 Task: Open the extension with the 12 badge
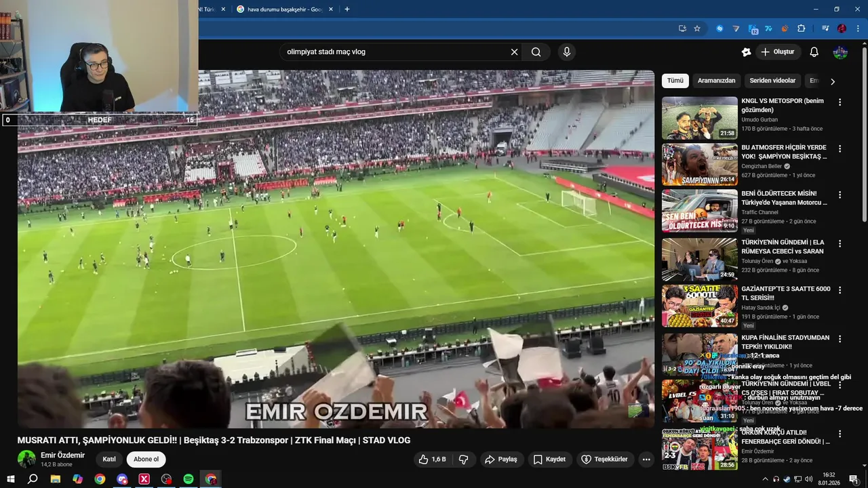(x=753, y=29)
